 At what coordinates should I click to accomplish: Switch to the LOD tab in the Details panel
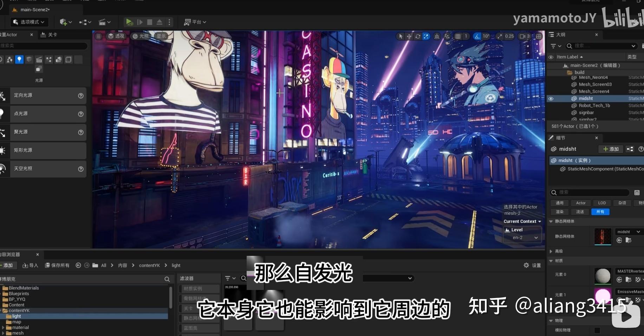pos(601,203)
